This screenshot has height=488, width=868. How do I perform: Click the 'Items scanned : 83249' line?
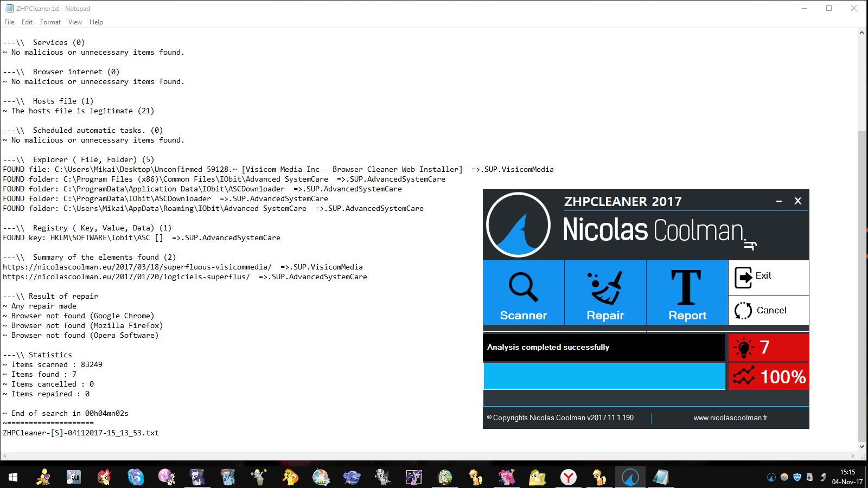[53, 364]
